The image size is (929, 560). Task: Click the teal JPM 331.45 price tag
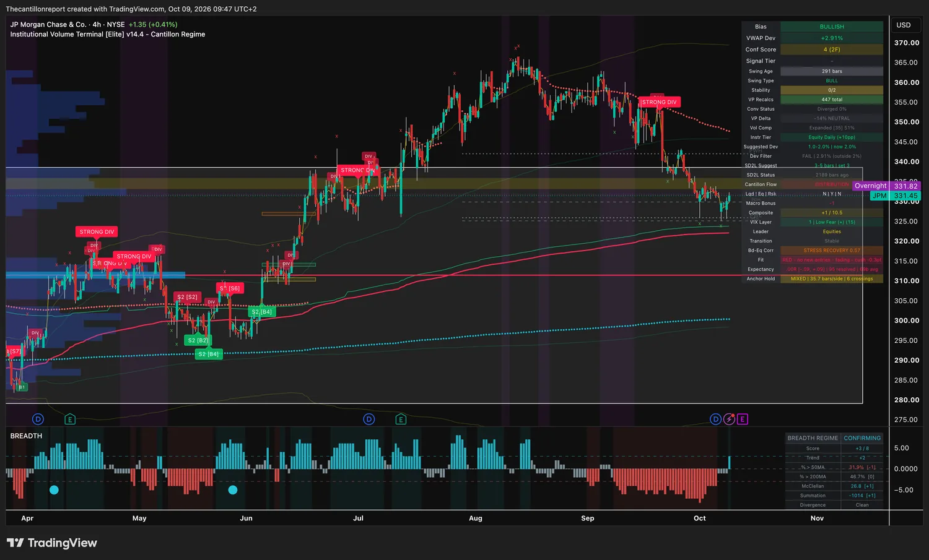[x=896, y=196]
